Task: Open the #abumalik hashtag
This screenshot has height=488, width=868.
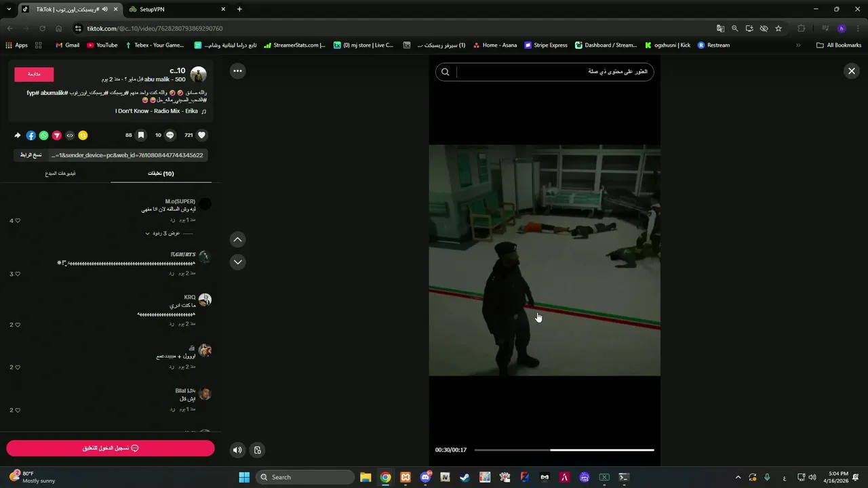Action: coord(53,92)
